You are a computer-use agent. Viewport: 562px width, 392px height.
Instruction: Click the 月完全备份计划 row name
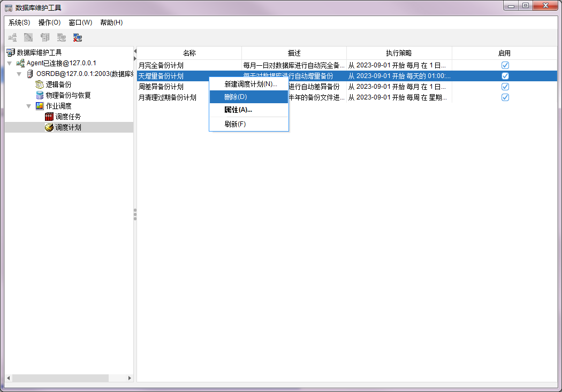point(161,65)
